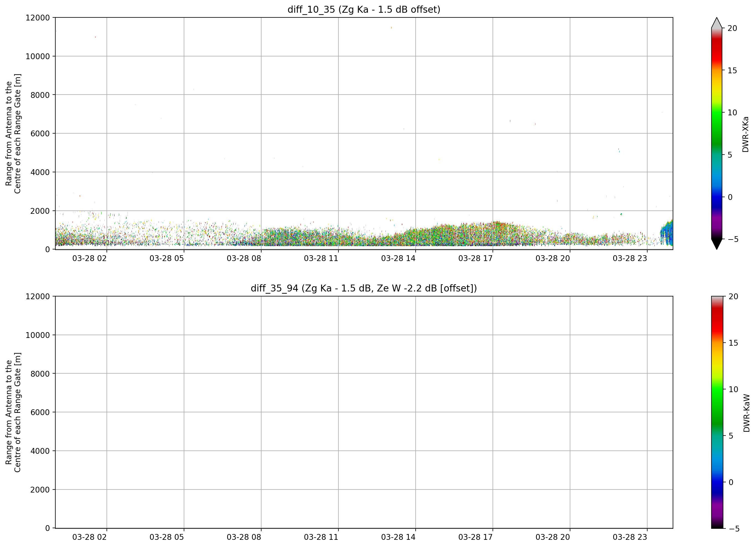Image resolution: width=756 pixels, height=547 pixels.
Task: Click the '5' tick on DWR-KaW colorbar
Action: click(731, 436)
